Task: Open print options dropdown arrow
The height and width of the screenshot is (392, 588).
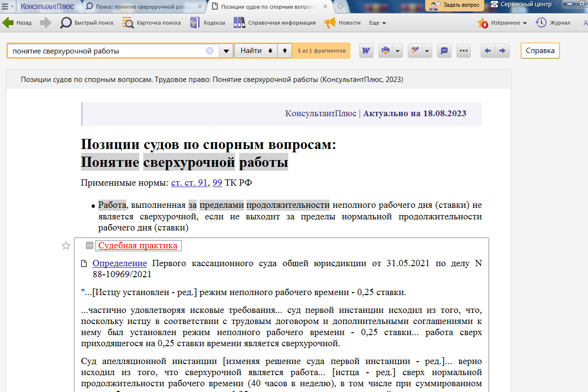Action: tap(398, 51)
